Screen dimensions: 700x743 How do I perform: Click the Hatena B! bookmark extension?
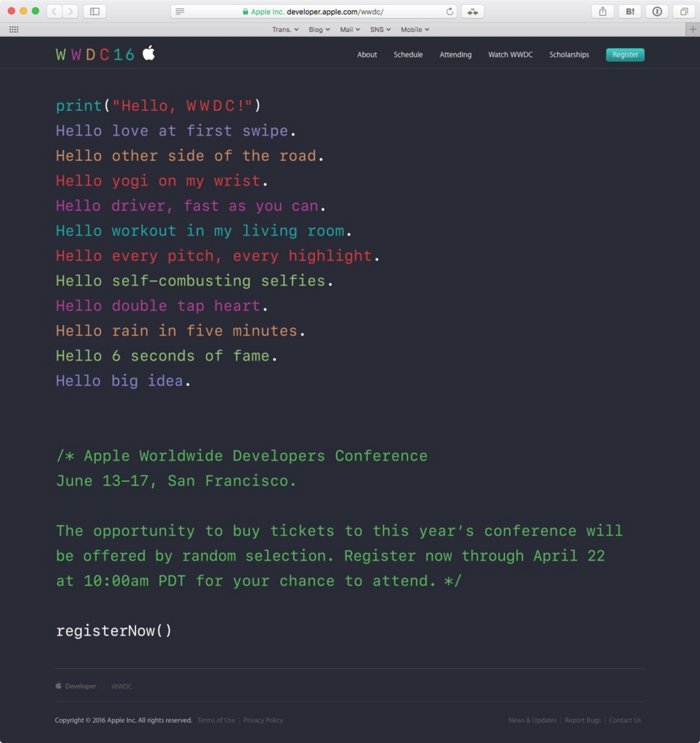tap(630, 12)
